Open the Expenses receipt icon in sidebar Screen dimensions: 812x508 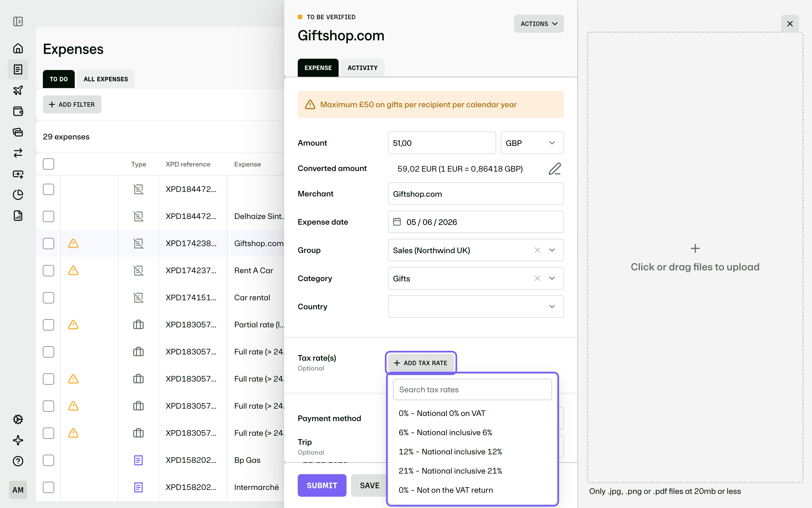pyautogui.click(x=18, y=69)
